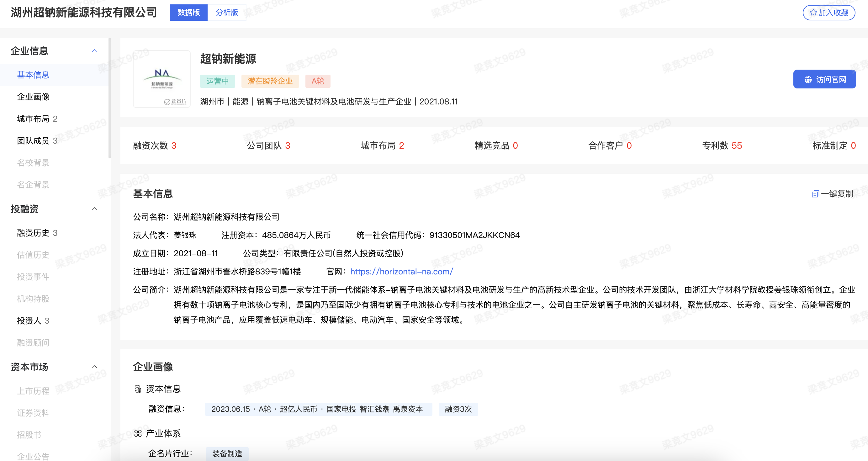Click the copy icon beside 一键复制

[x=815, y=194]
